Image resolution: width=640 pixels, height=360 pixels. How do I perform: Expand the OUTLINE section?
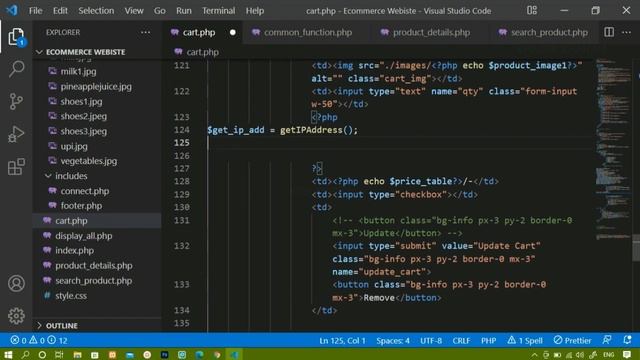pos(62,325)
